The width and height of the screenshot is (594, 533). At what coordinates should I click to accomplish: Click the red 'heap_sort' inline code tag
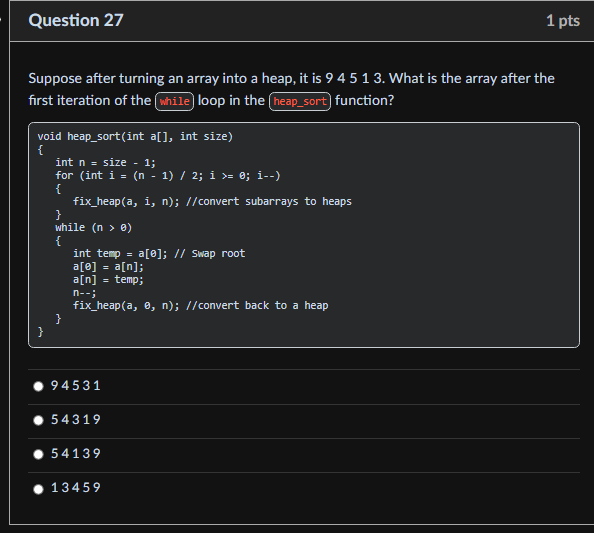300,101
